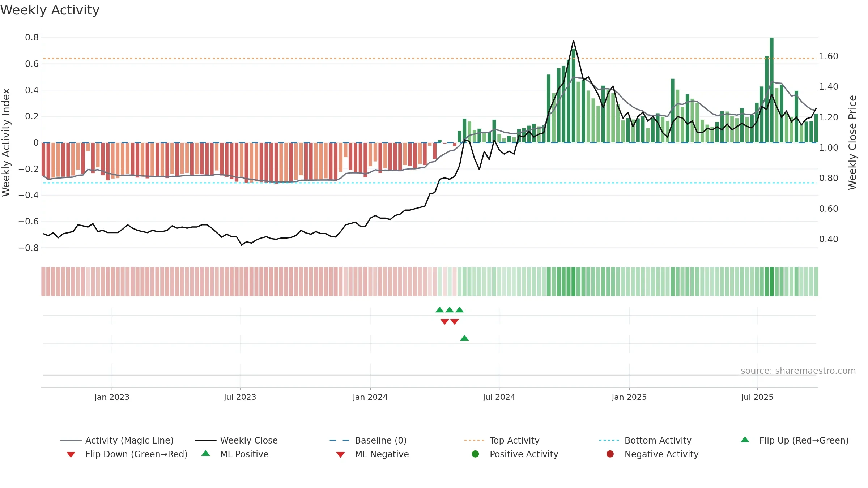The height and width of the screenshot is (488, 868).
Task: Click the cyan Bottom Activity dotted legend swatch
Action: point(609,440)
